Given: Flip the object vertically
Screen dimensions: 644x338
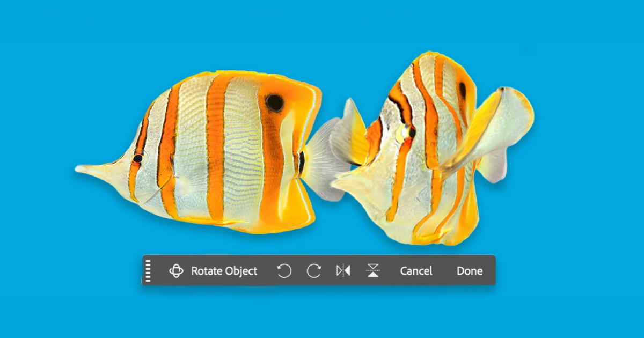Looking at the screenshot, I should click(x=373, y=271).
